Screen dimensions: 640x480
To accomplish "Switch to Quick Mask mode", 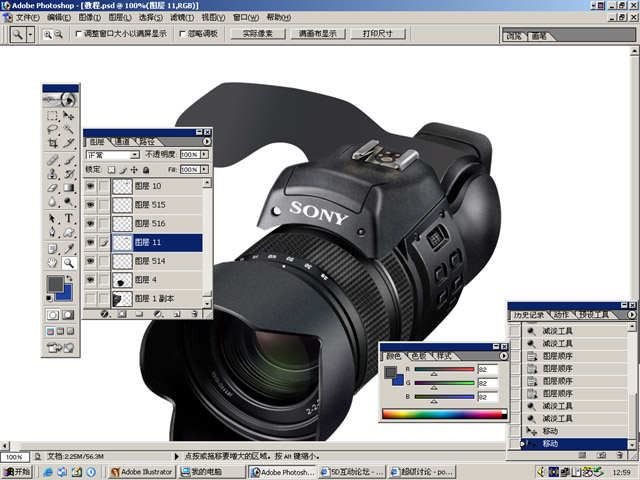I will [68, 315].
